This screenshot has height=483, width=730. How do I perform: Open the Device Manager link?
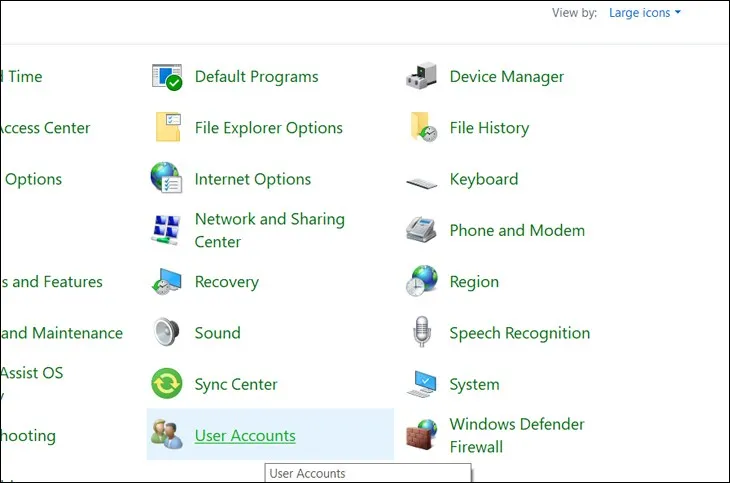507,76
